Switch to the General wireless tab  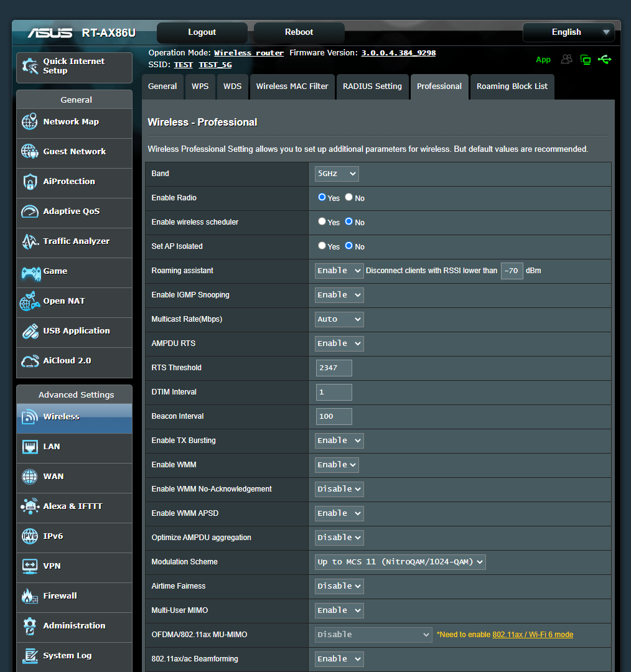tap(162, 86)
